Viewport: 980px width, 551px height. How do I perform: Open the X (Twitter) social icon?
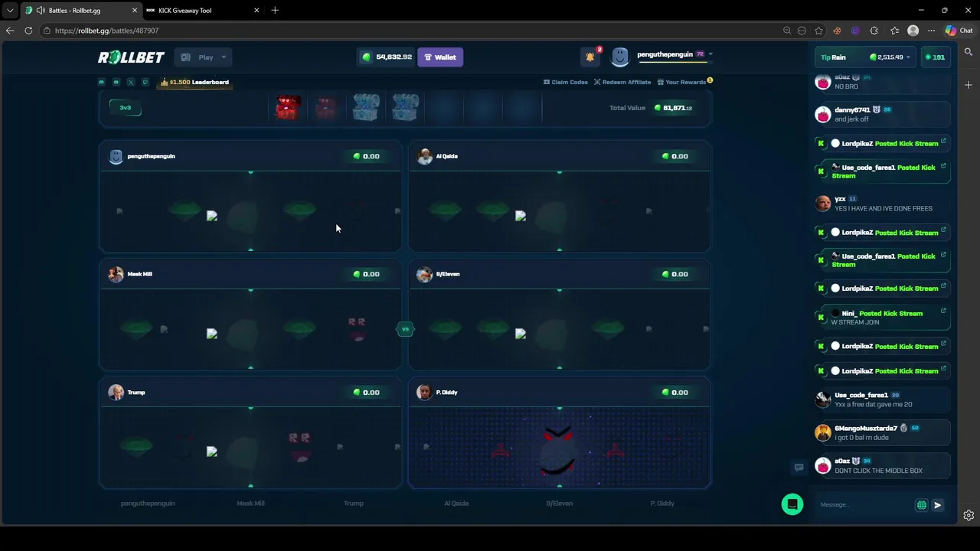pyautogui.click(x=131, y=82)
